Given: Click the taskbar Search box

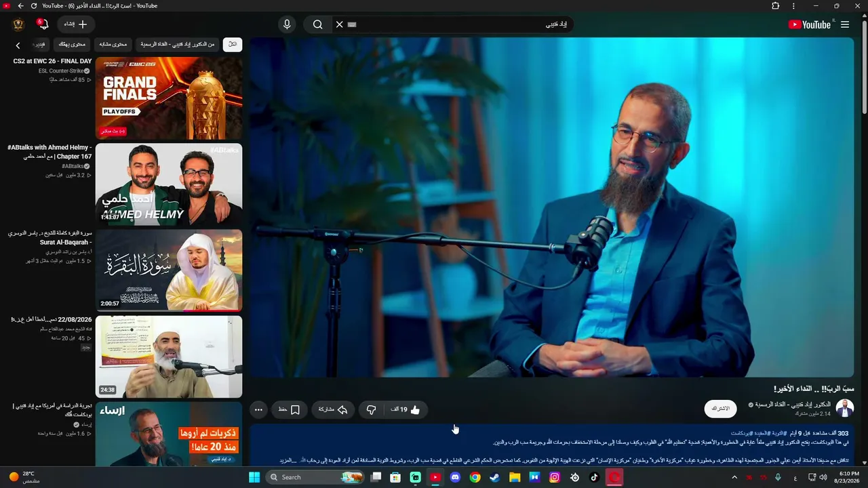Looking at the screenshot, I should pos(315,477).
